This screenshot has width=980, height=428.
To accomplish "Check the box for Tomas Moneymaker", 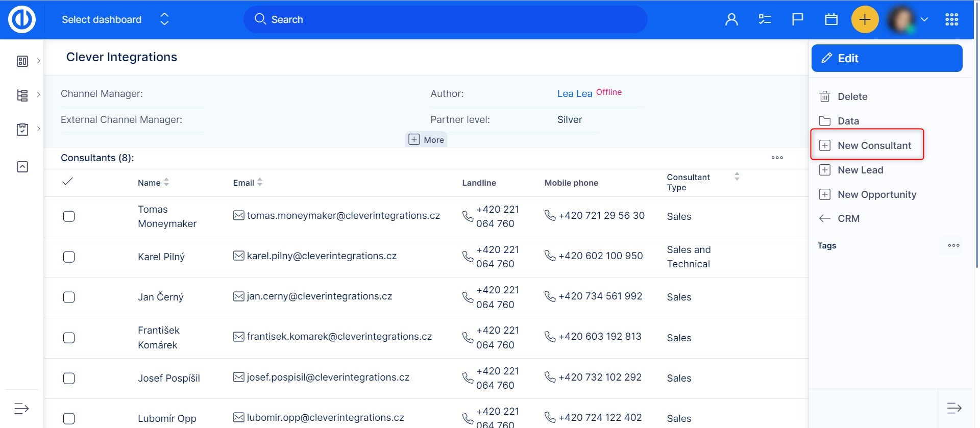I will pyautogui.click(x=69, y=216).
